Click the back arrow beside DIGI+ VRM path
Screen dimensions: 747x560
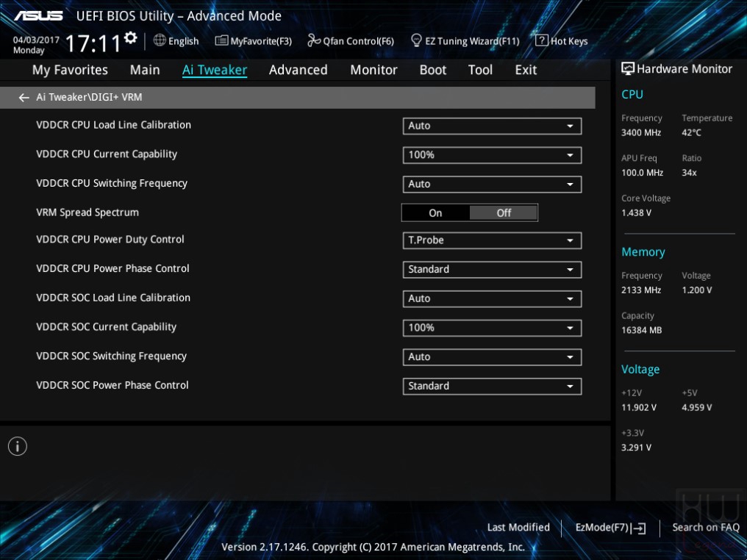24,98
